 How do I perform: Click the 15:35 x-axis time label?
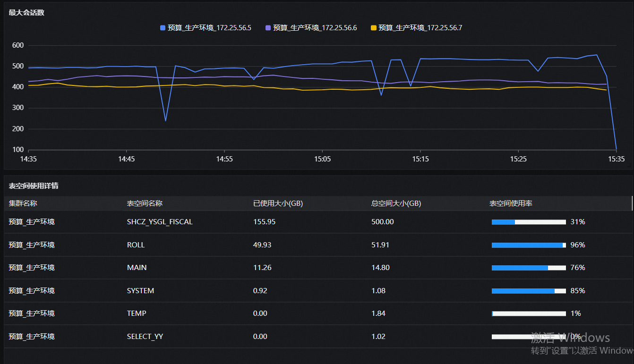[616, 159]
